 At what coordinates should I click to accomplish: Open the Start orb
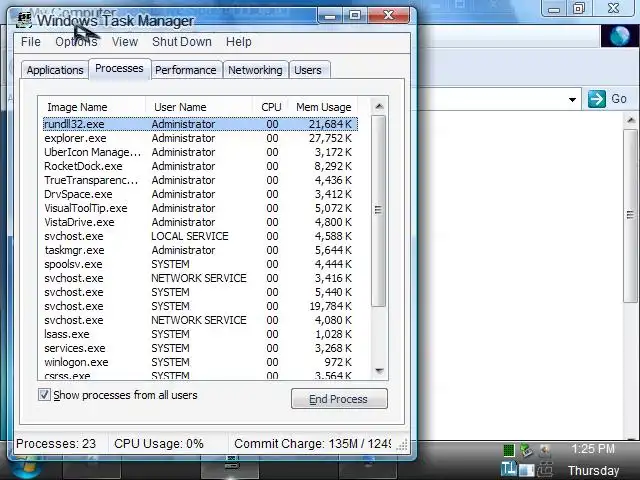coord(25,469)
